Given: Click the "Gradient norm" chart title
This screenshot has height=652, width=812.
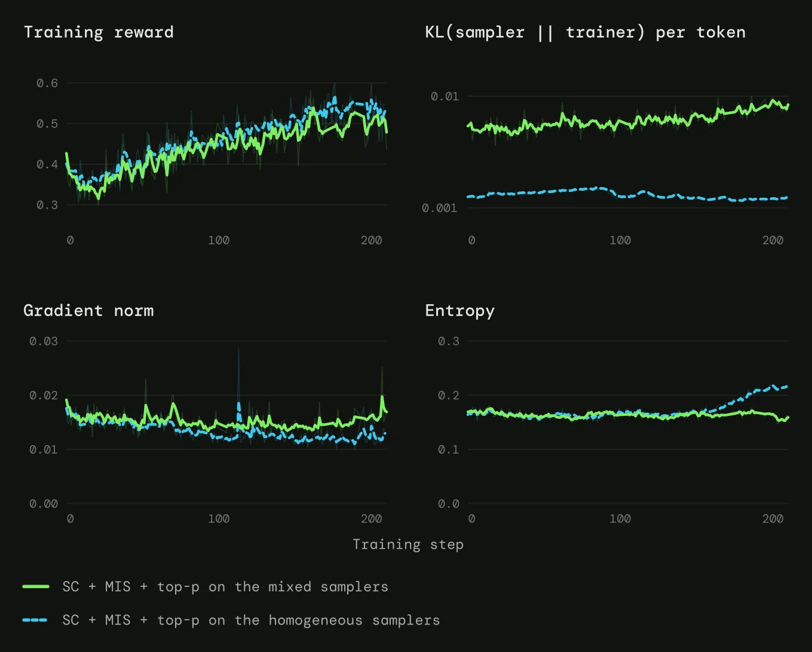Looking at the screenshot, I should pyautogui.click(x=88, y=310).
